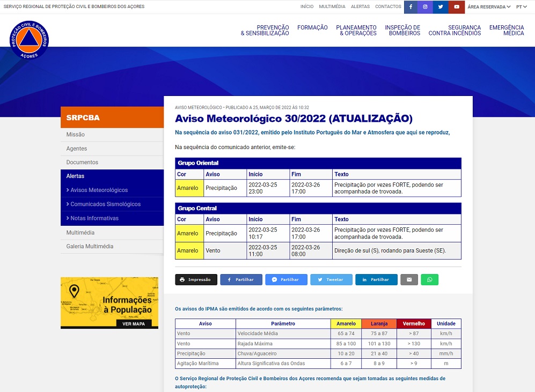Open the Início top link
This screenshot has height=392, width=535.
pos(307,6)
